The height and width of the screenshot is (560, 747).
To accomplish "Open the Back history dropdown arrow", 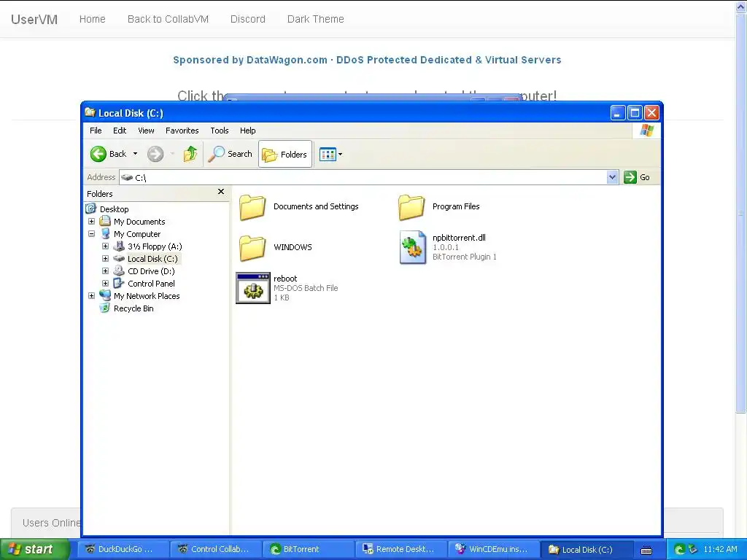I will point(135,154).
